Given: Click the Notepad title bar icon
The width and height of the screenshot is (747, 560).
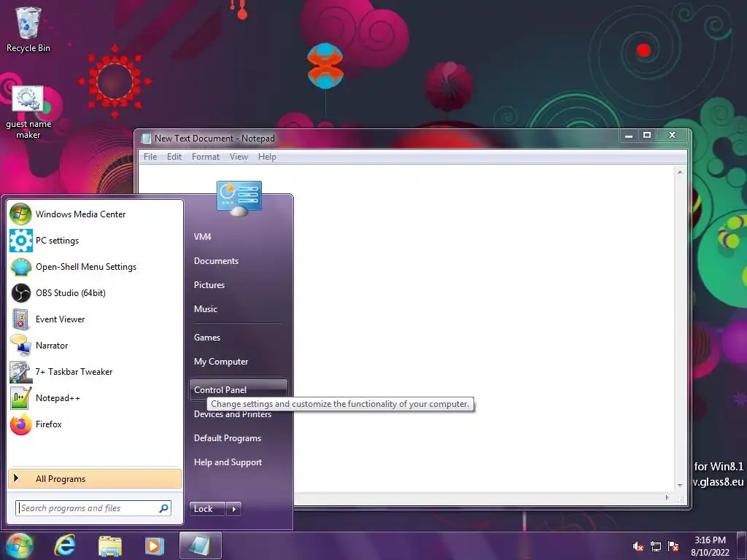Looking at the screenshot, I should [146, 138].
